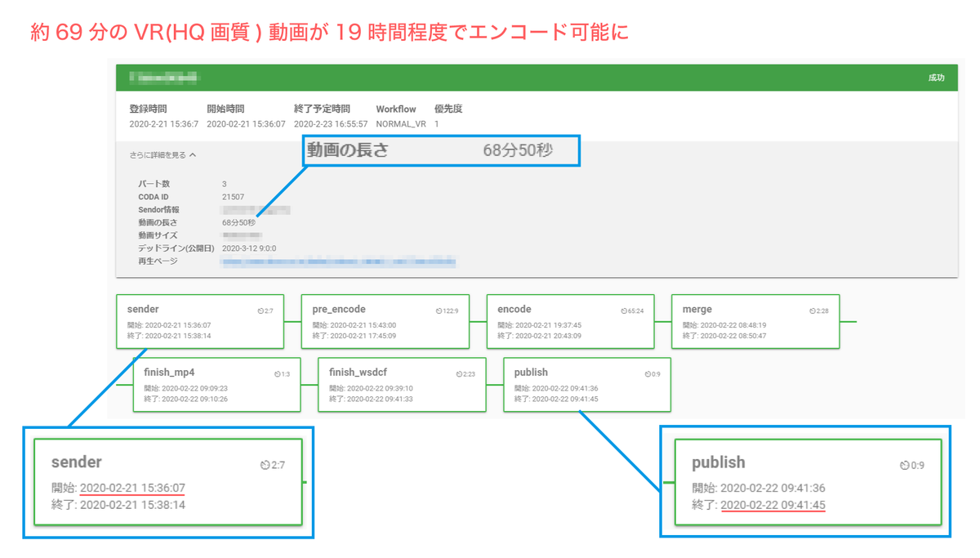Select the finish_mp4 workflow step title
Viewport: 980px width, 558px height.
(x=169, y=373)
